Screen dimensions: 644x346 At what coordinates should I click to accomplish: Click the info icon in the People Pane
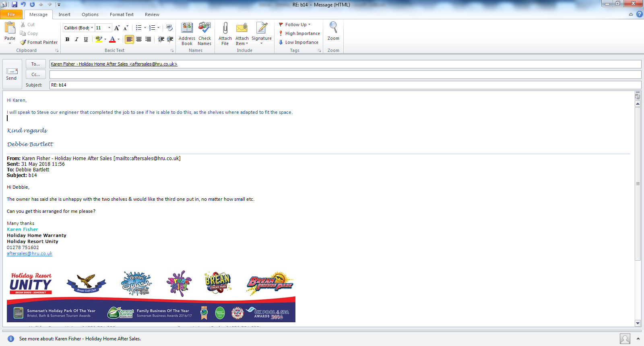(11, 339)
